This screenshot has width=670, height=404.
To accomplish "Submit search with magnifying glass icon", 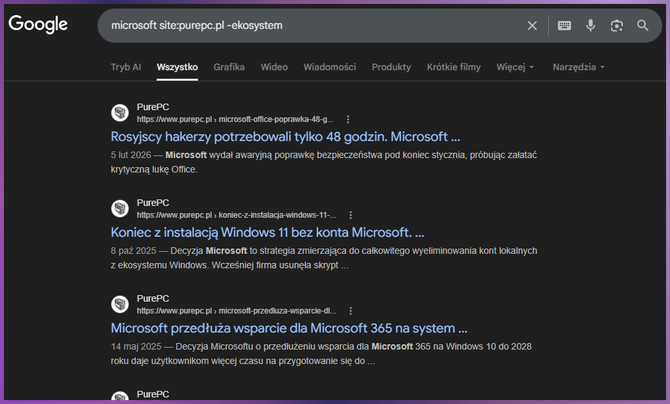I will (643, 26).
